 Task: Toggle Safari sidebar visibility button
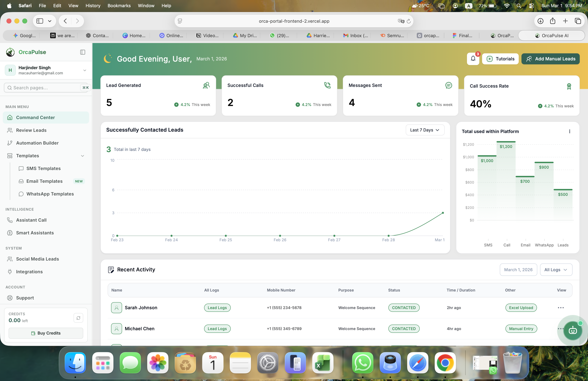pyautogui.click(x=40, y=21)
